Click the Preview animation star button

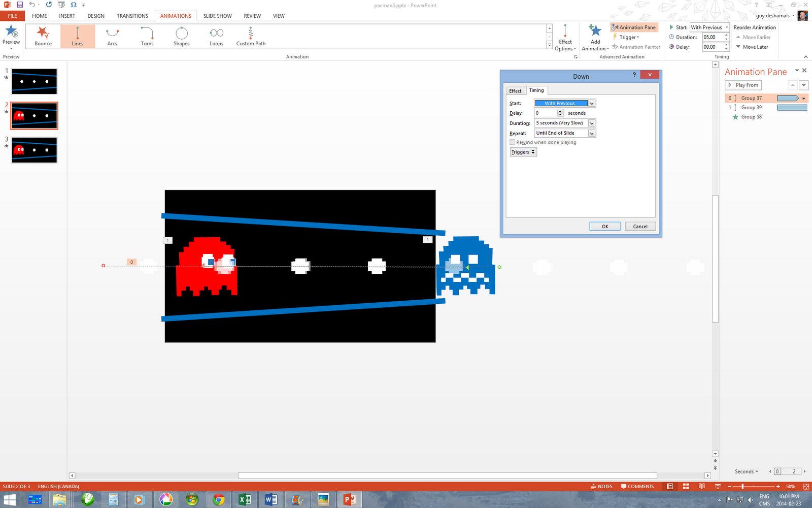11,31
